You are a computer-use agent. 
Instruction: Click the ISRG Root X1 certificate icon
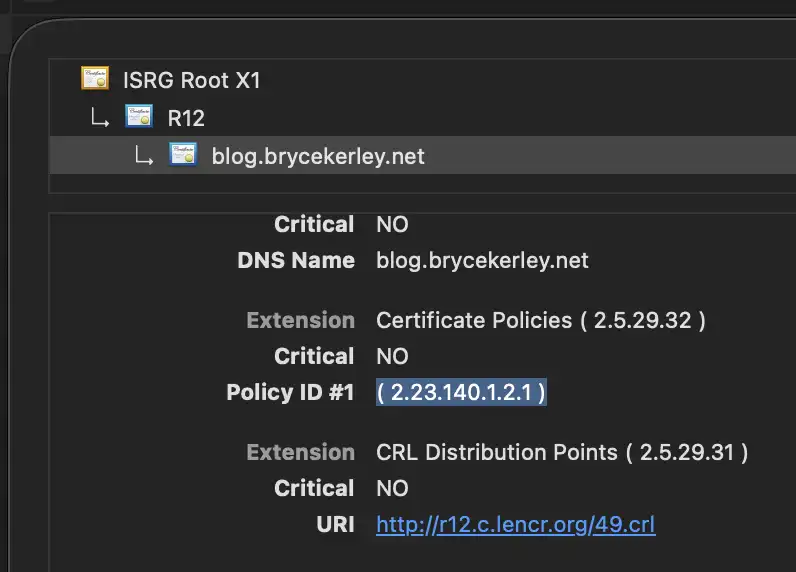point(95,79)
